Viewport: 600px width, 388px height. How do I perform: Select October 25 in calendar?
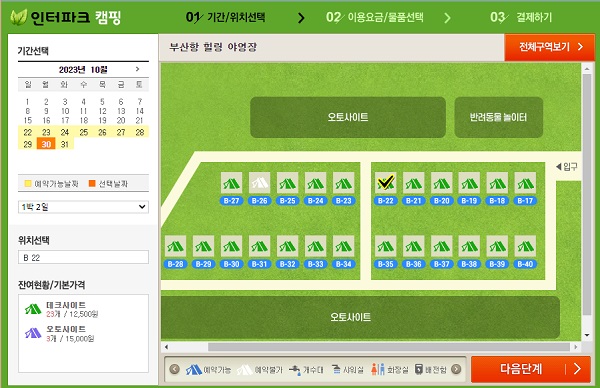coord(83,132)
